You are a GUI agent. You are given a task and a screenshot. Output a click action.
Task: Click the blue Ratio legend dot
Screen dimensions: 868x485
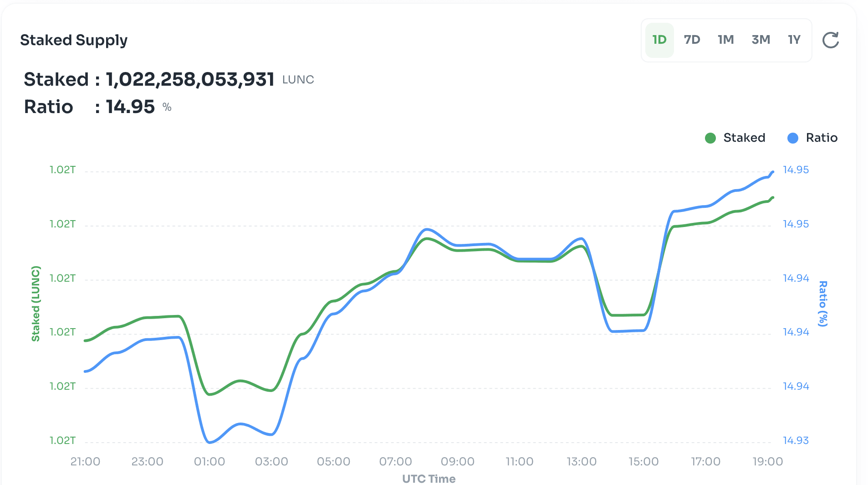coord(792,138)
